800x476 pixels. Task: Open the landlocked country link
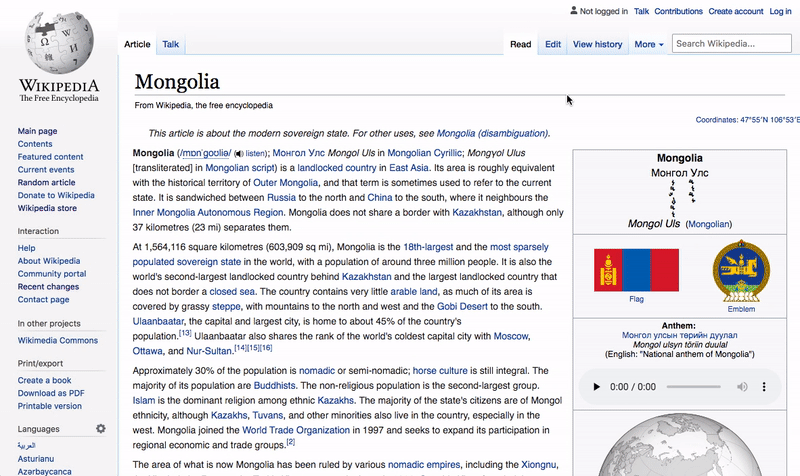[x=337, y=168]
